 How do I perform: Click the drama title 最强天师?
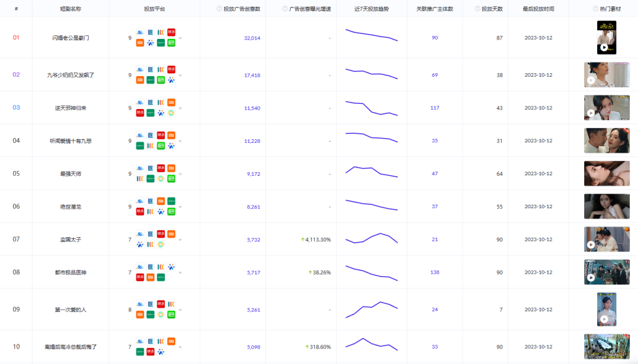coord(70,174)
